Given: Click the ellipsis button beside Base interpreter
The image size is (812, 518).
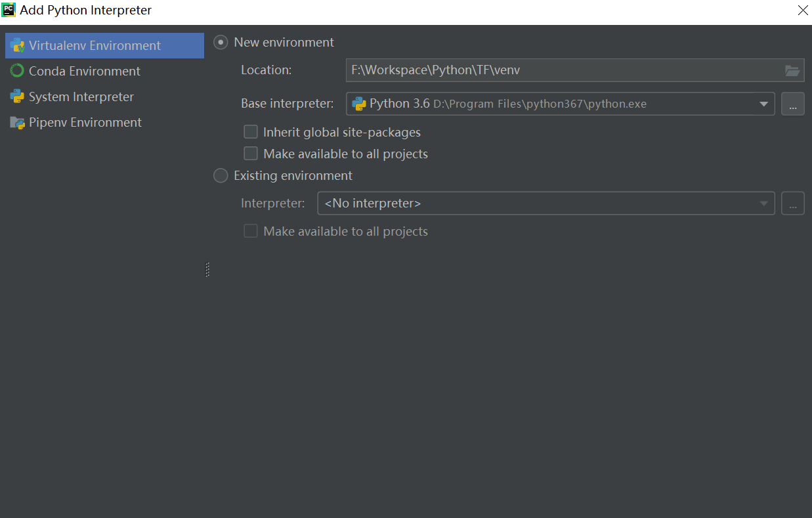Looking at the screenshot, I should click(x=792, y=104).
